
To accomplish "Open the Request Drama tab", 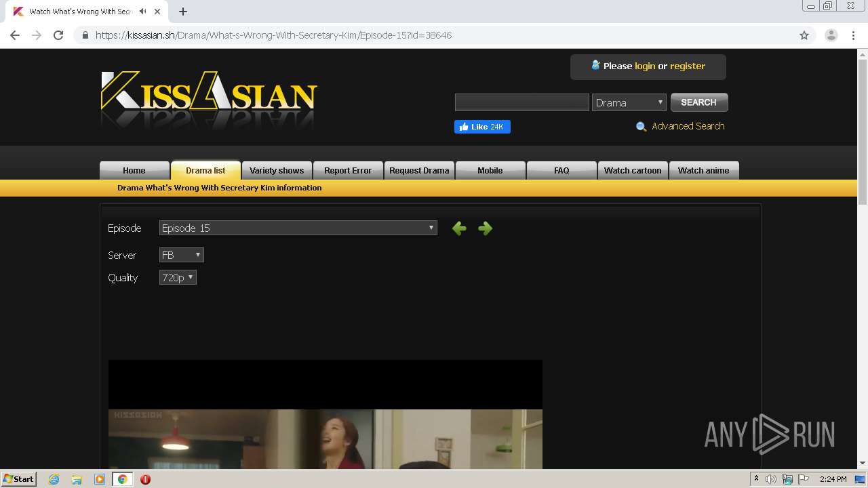I will [419, 170].
